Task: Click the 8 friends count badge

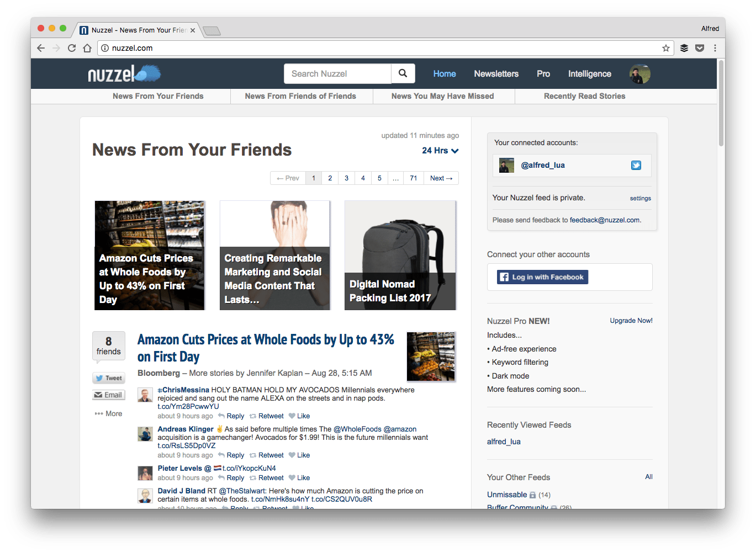Action: click(x=109, y=346)
